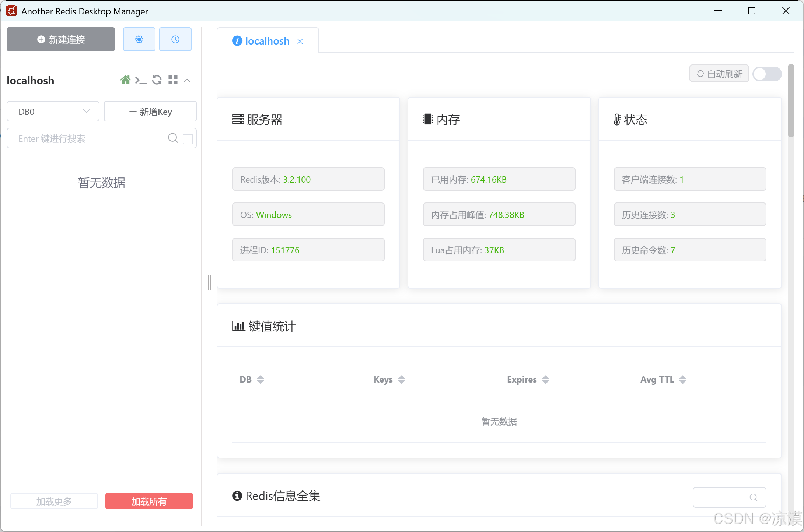Sort by the Avg TTL column
This screenshot has height=532, width=804.
(x=682, y=380)
